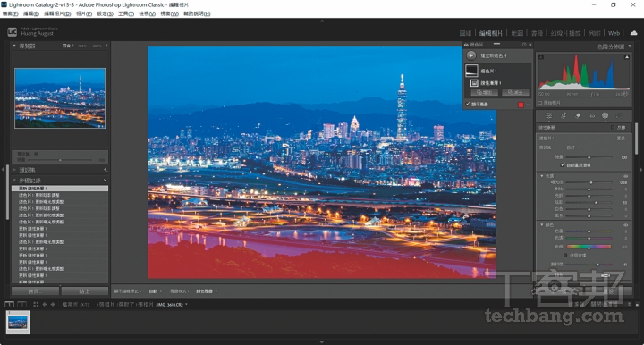Select the circular Masking tool icon
This screenshot has width=644, height=345.
pyautogui.click(x=605, y=115)
